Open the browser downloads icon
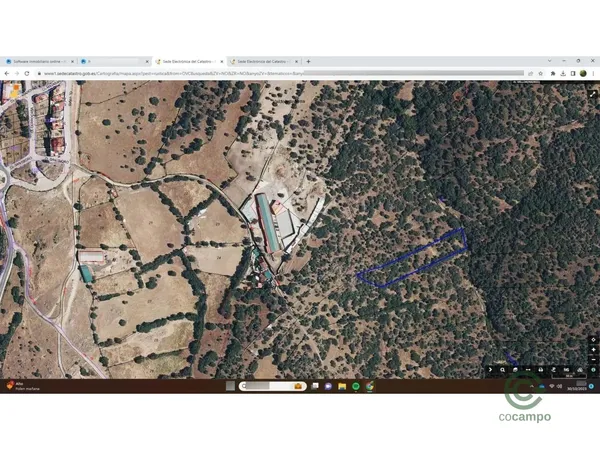The width and height of the screenshot is (600, 450). (563, 73)
